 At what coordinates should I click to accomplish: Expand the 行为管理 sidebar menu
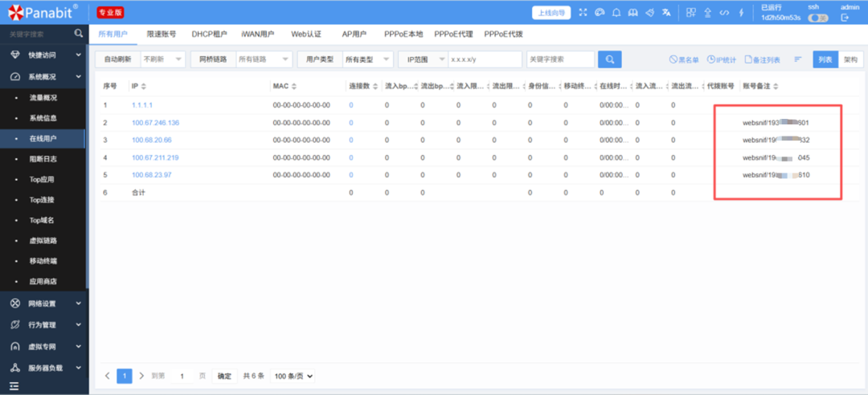click(x=44, y=325)
